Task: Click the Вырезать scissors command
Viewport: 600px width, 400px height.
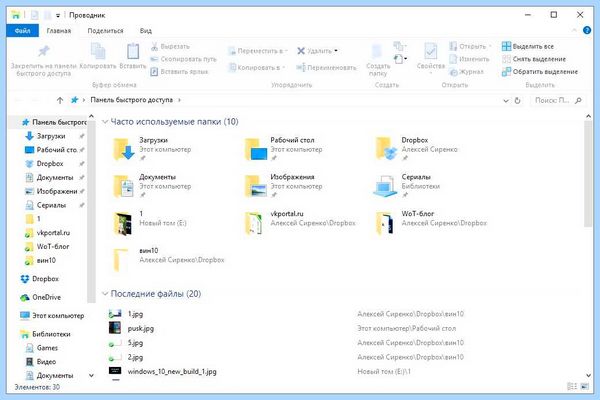Action: pos(170,46)
